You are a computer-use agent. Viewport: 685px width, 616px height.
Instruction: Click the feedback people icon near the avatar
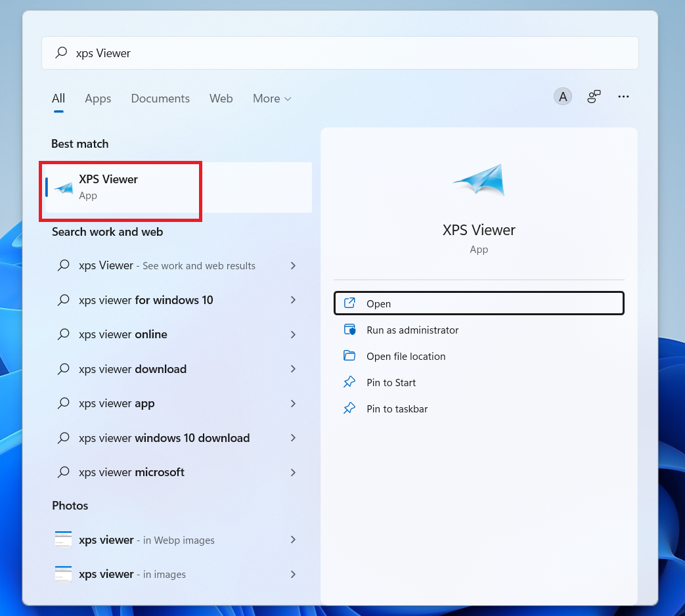594,97
